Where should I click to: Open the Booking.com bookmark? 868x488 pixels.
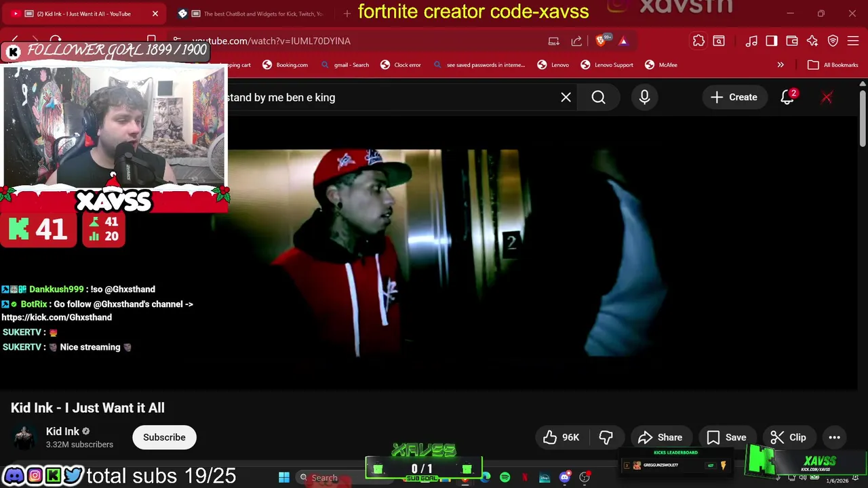[x=285, y=65]
